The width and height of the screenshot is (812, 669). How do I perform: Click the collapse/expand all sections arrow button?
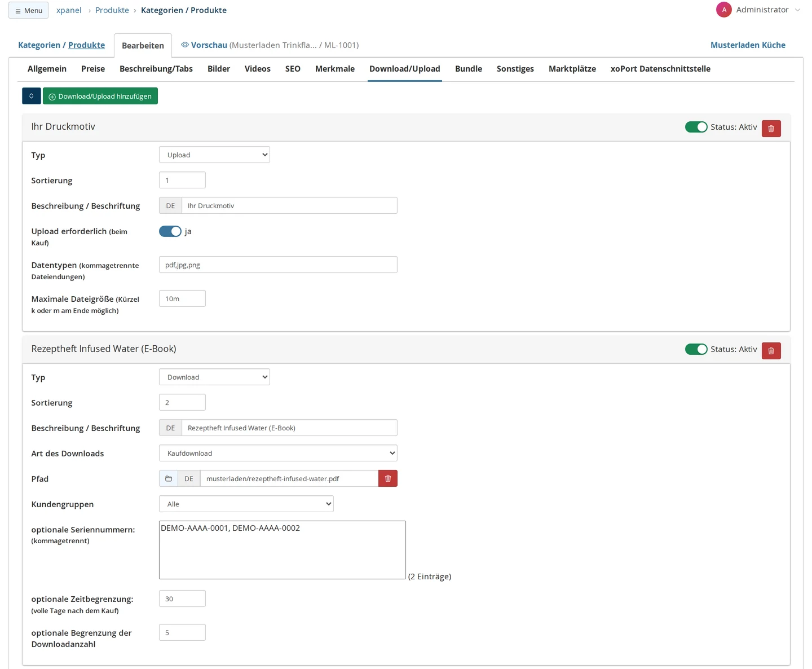tap(32, 96)
